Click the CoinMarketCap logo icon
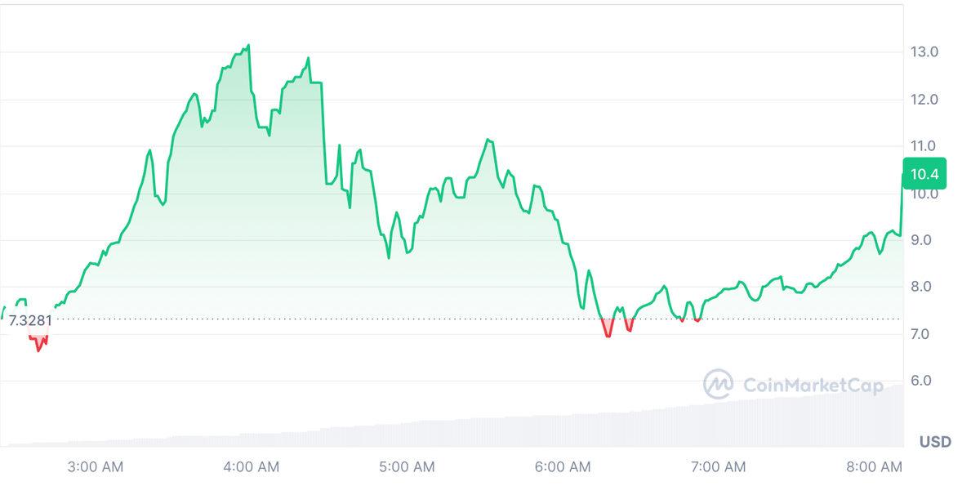 718,384
